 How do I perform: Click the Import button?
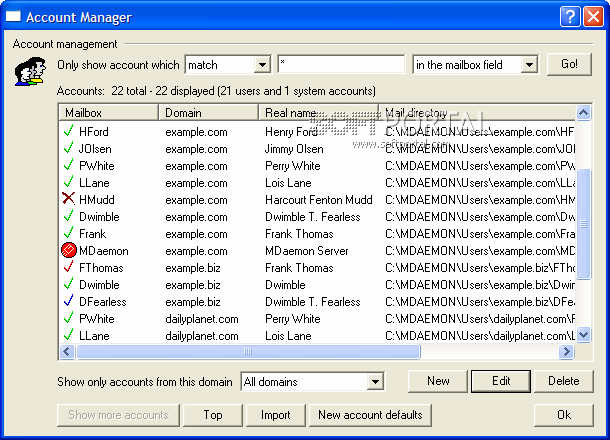point(276,415)
